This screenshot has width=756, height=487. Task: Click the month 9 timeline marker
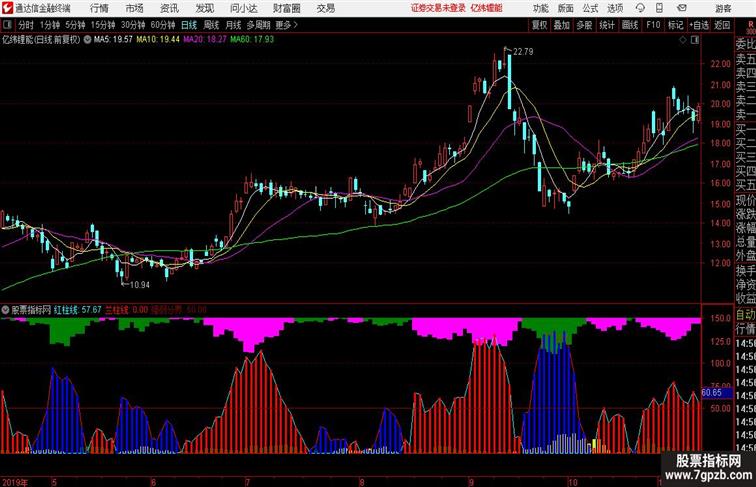point(470,482)
